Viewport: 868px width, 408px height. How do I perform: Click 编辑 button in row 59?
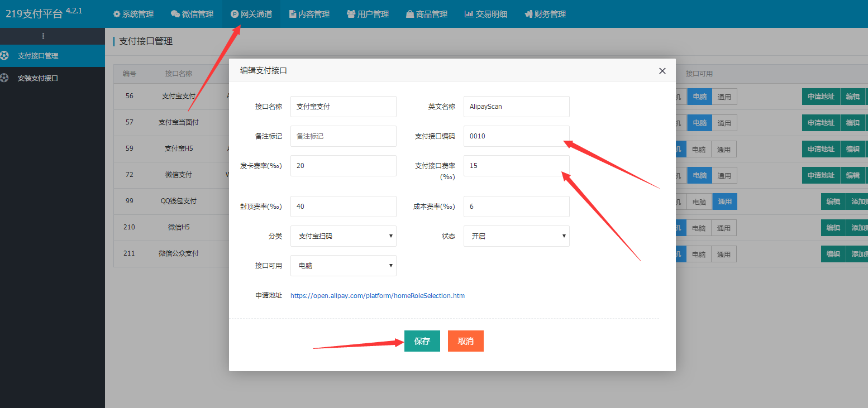tap(853, 149)
